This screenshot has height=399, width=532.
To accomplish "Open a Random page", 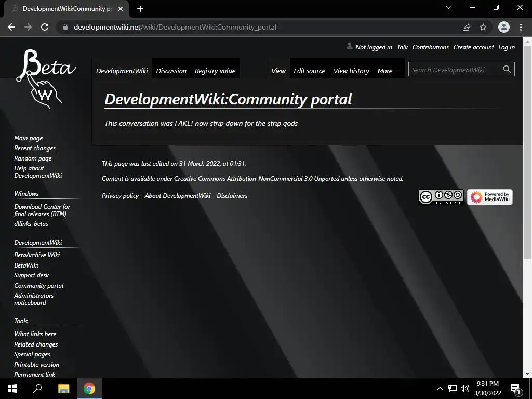I will [33, 158].
